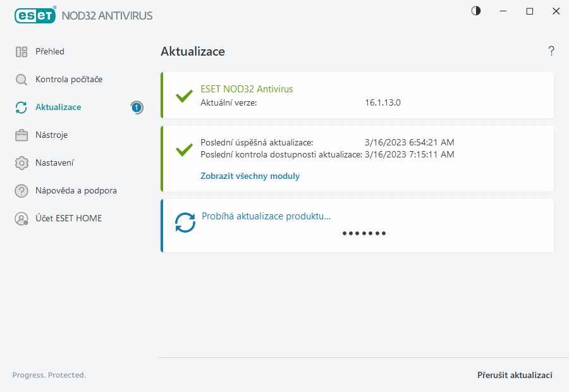Click the Přehled dashboard icon
569x392 pixels.
coord(21,52)
